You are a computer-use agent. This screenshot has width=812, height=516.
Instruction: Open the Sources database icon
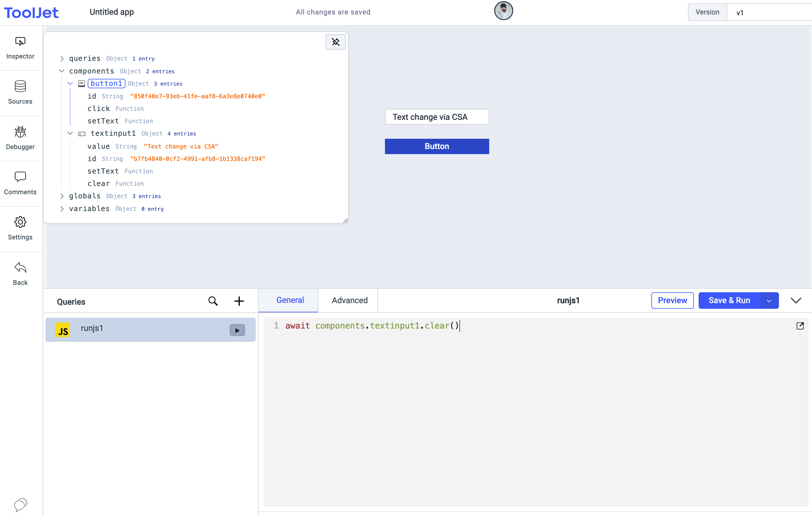tap(20, 86)
